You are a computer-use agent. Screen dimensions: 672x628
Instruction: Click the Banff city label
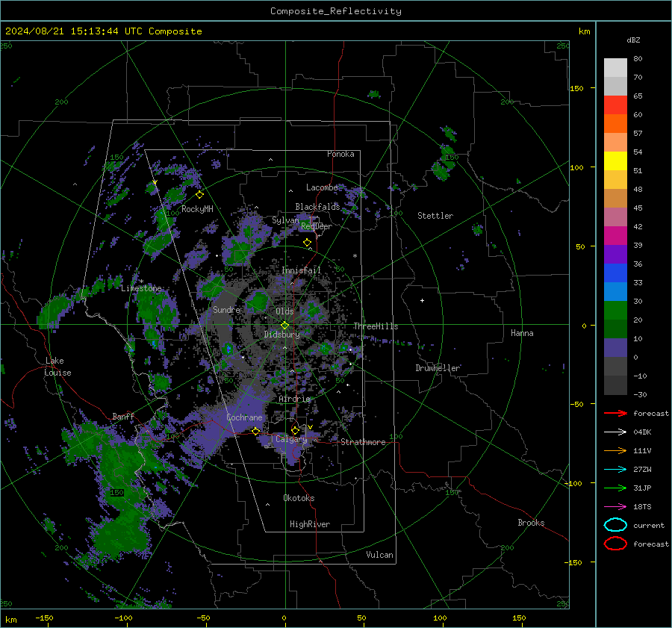coord(123,416)
